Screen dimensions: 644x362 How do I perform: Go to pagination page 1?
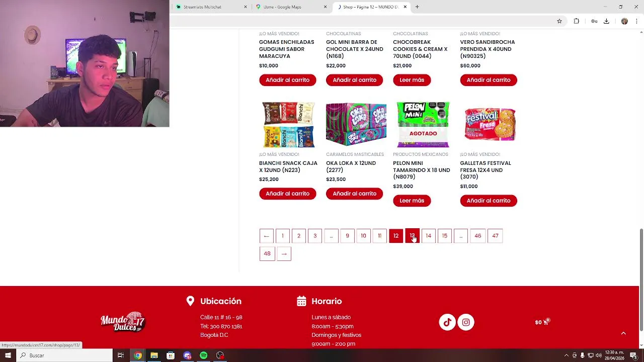tap(283, 236)
